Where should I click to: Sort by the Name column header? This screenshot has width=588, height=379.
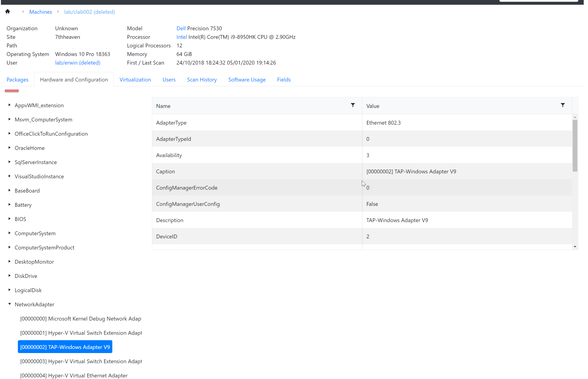tap(163, 106)
